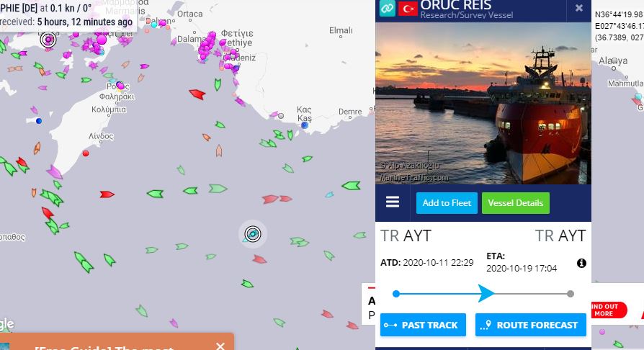644x350 pixels.
Task: Dismiss the orange Free Guide banner
Action: (x=220, y=346)
